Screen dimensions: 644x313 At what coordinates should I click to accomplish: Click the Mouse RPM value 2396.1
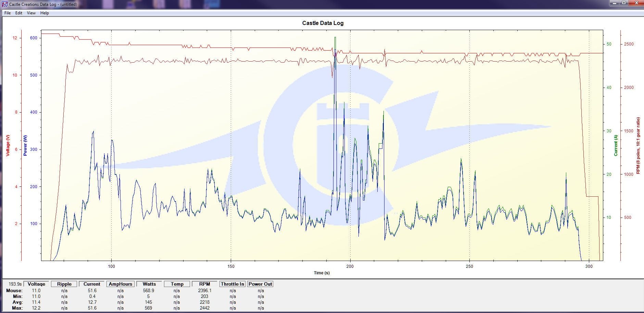(x=205, y=290)
